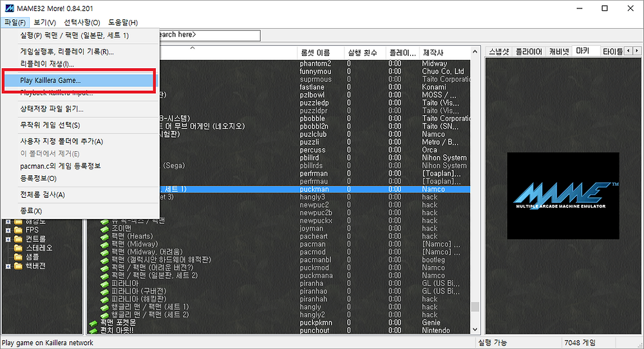
Task: Click the 샘플 folder icon
Action: [x=18, y=257]
